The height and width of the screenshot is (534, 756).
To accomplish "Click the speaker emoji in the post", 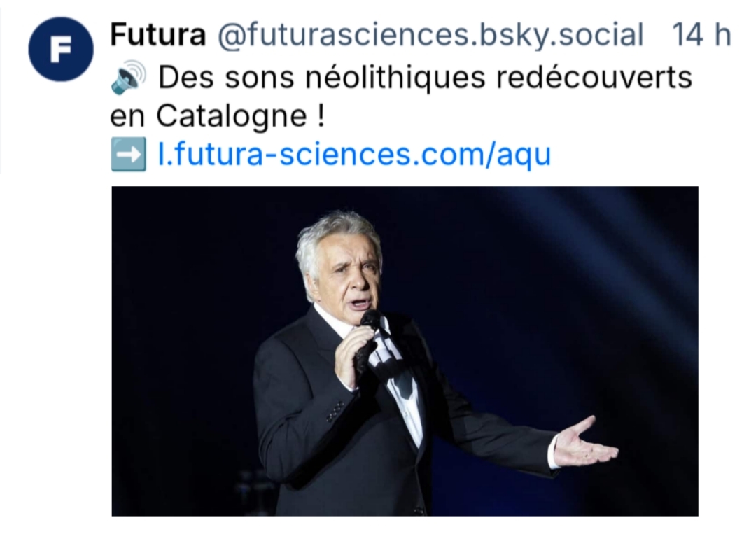I will 128,78.
